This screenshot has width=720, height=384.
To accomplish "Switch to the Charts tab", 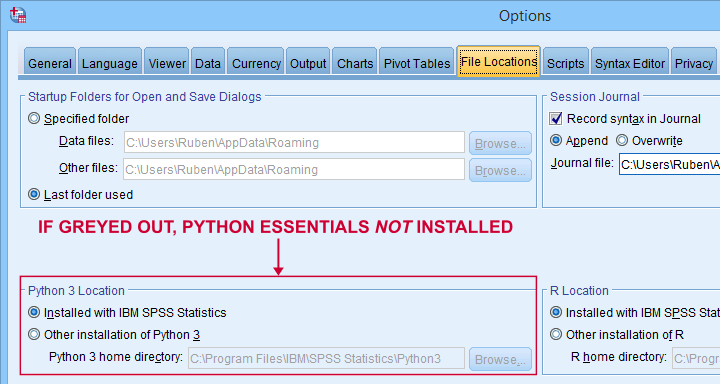I will 355,61.
